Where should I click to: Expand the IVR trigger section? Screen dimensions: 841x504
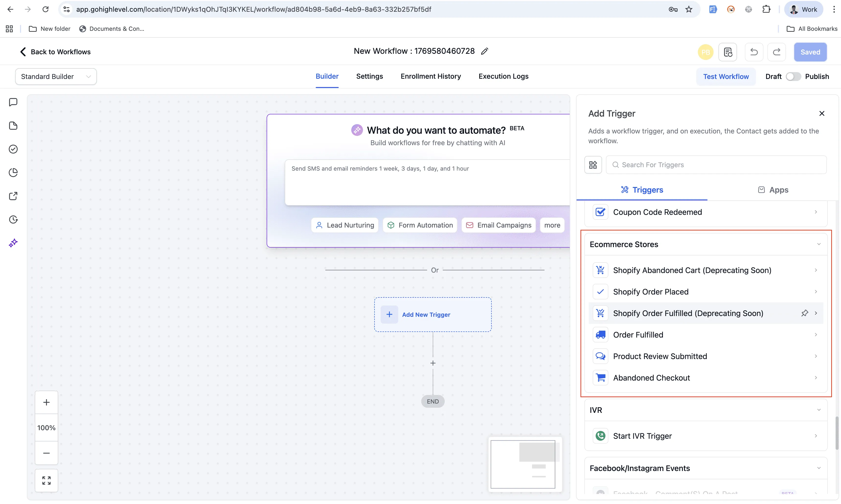click(x=818, y=410)
